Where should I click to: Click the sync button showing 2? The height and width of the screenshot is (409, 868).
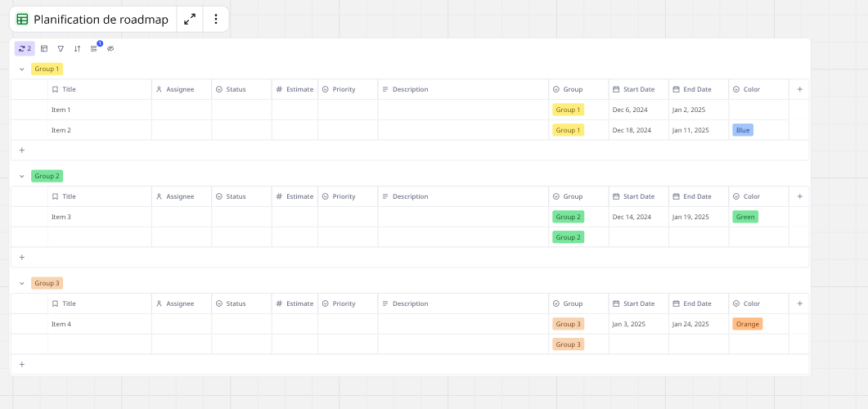[x=25, y=49]
